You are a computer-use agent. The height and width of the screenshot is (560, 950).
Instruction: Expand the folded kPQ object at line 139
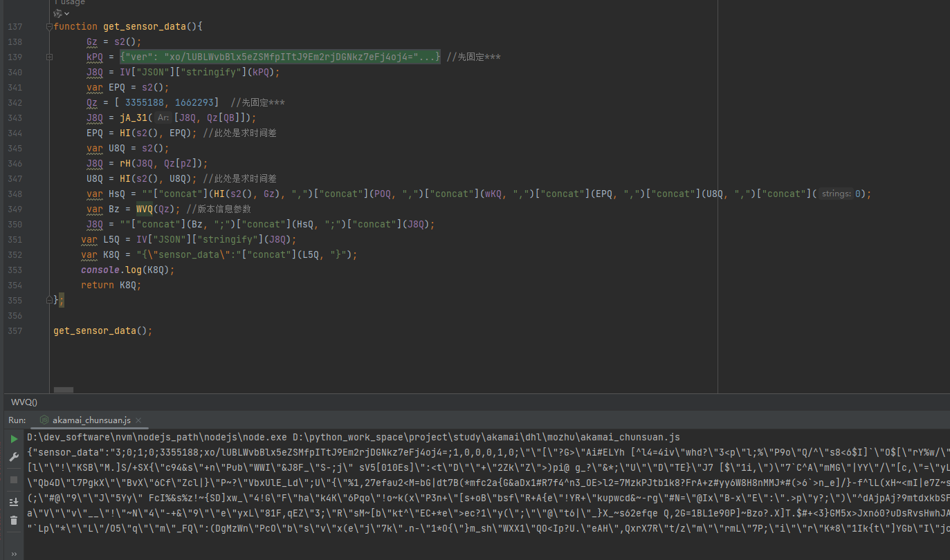click(49, 57)
